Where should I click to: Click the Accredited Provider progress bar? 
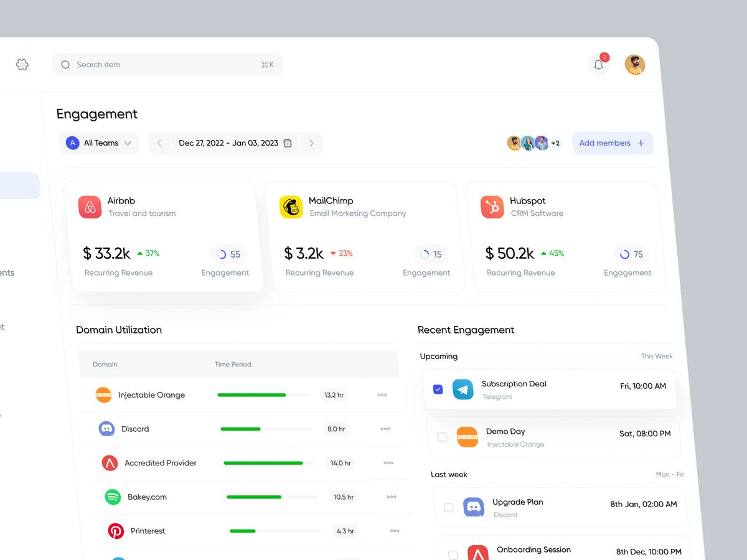click(x=269, y=463)
